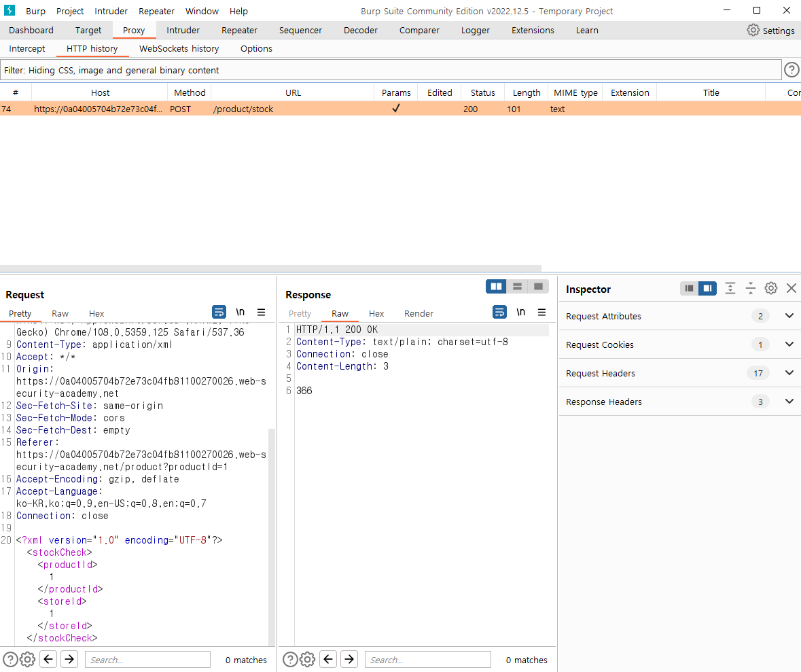Open the filter bar settings
Image resolution: width=801 pixels, height=672 pixels.
tap(391, 70)
